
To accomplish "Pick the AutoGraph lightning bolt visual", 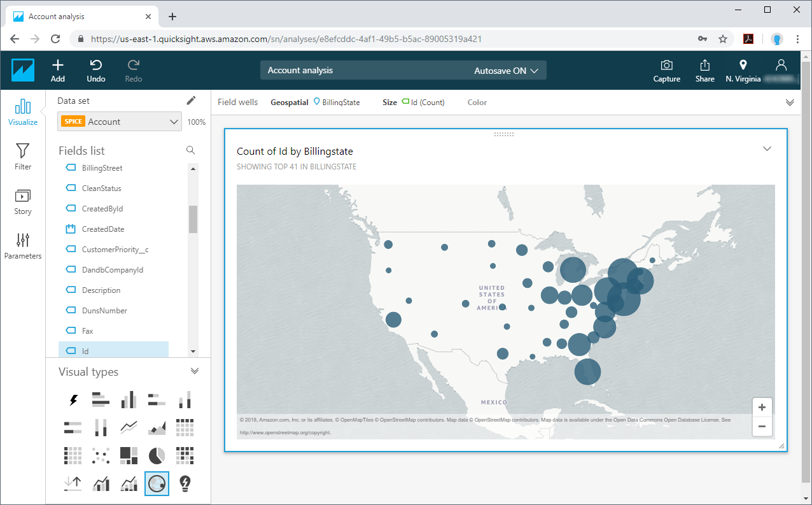I will click(73, 400).
